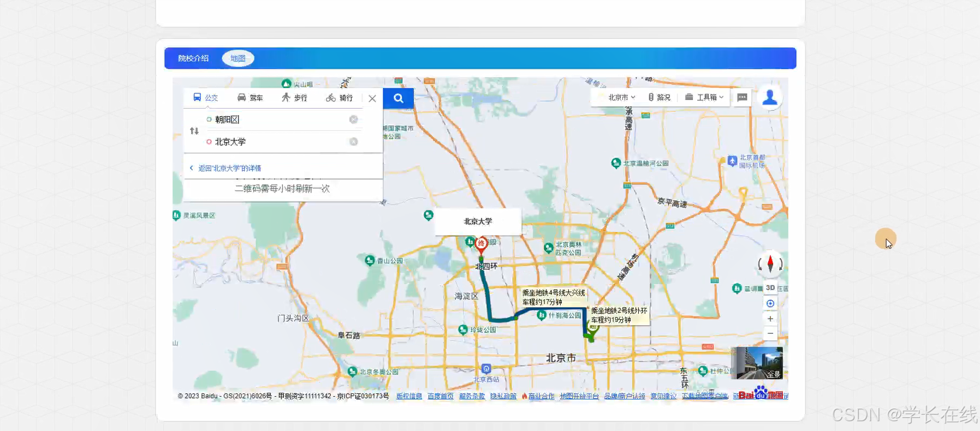980x431 pixels.
Task: Click into the 北京大学 destination input
Action: click(x=278, y=142)
